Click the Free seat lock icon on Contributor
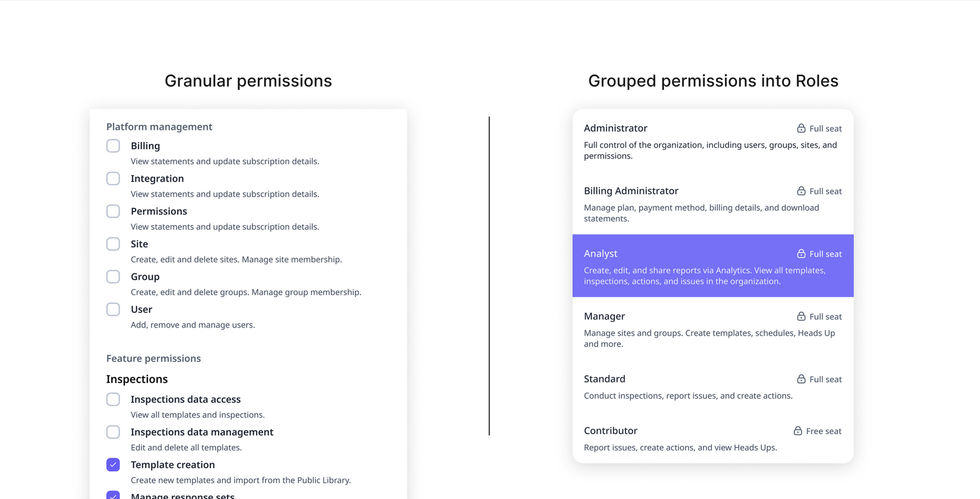 tap(798, 431)
